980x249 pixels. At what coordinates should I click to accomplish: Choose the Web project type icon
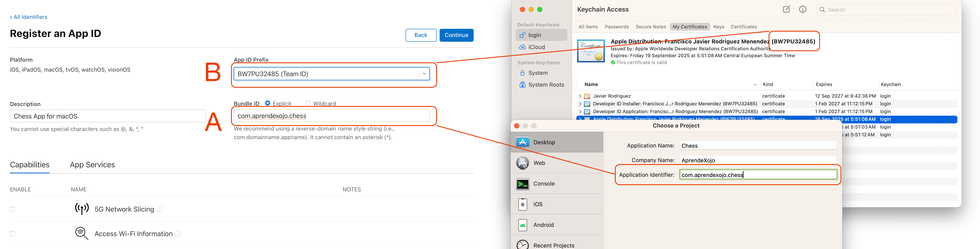523,163
